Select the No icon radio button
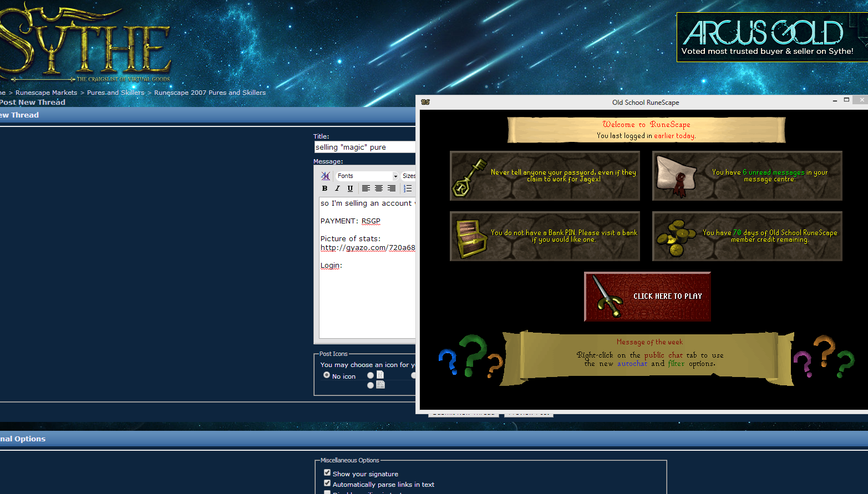Viewport: 868px width, 494px height. 327,375
